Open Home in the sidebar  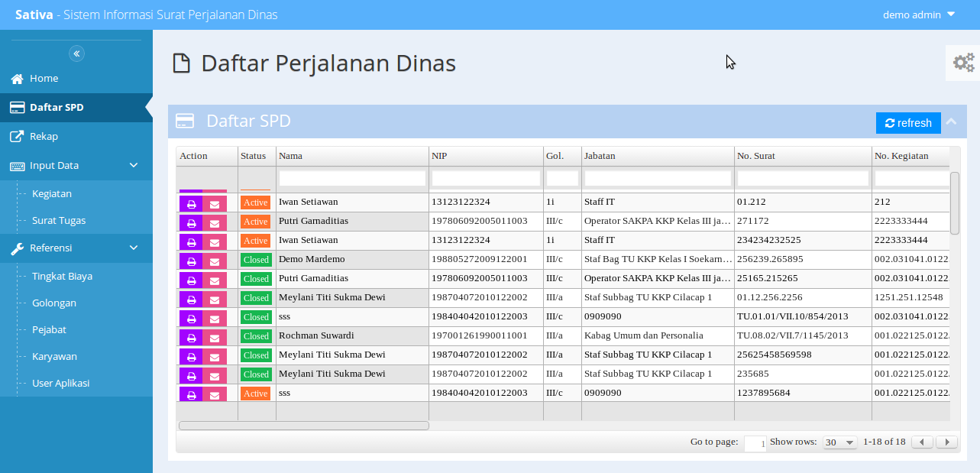(x=76, y=79)
